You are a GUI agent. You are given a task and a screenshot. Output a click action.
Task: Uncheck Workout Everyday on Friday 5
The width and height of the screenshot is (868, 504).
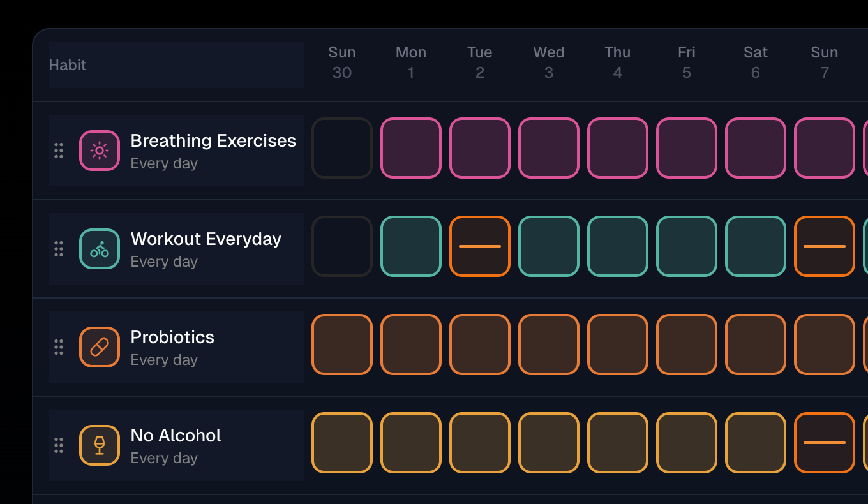tap(687, 246)
